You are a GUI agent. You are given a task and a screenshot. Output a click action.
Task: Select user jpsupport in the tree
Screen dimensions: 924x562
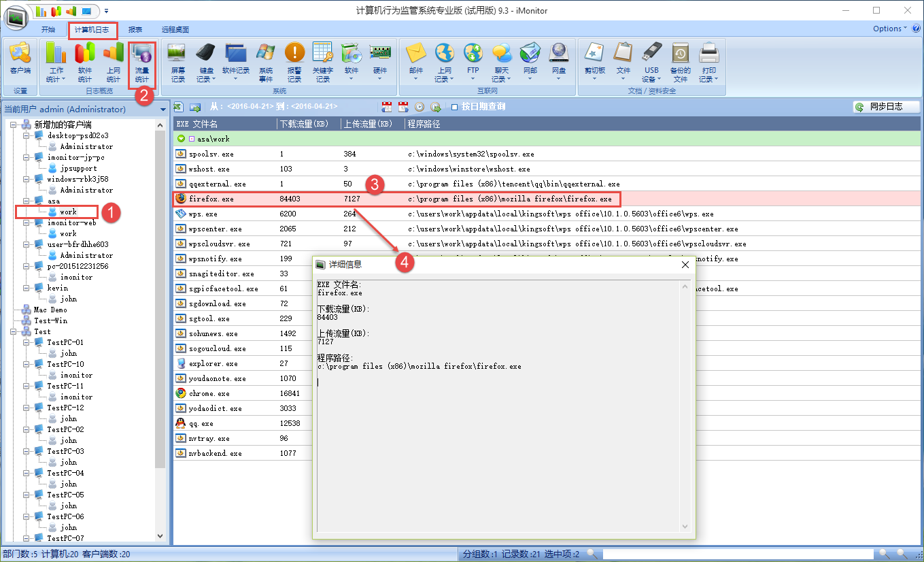click(78, 168)
